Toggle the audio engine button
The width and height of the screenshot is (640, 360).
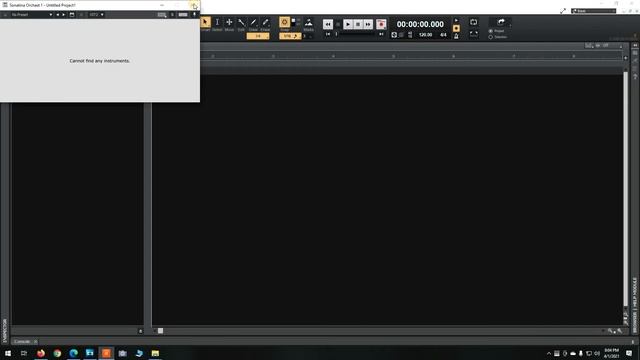point(394,35)
